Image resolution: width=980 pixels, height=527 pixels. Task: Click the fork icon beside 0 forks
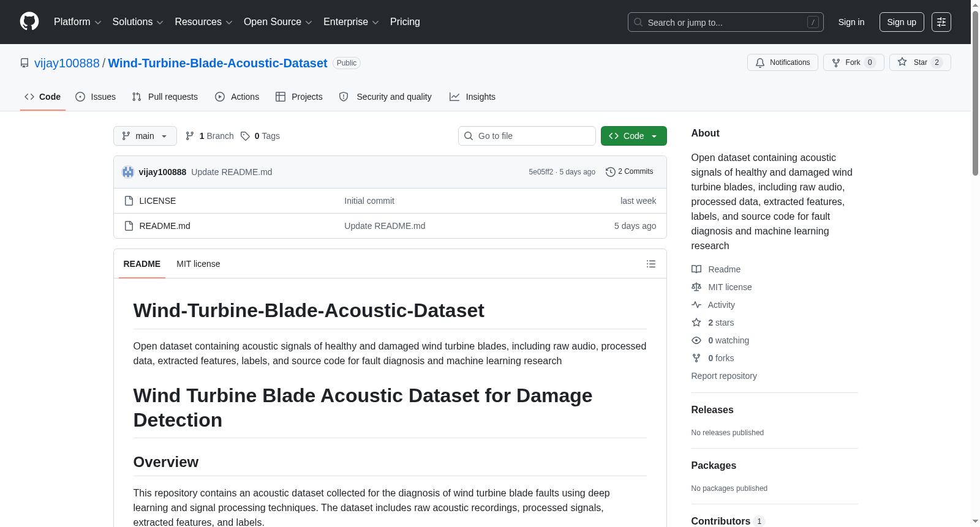[x=696, y=358]
